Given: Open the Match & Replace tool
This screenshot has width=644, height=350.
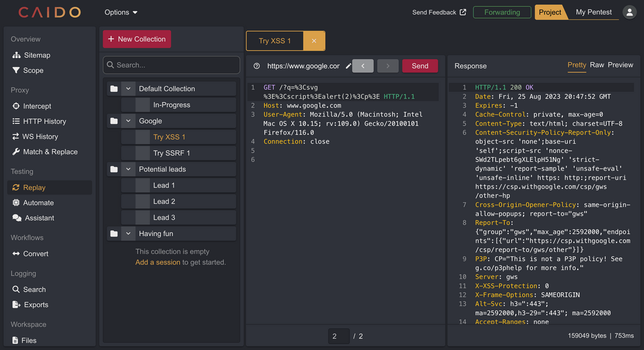Looking at the screenshot, I should click(x=50, y=151).
